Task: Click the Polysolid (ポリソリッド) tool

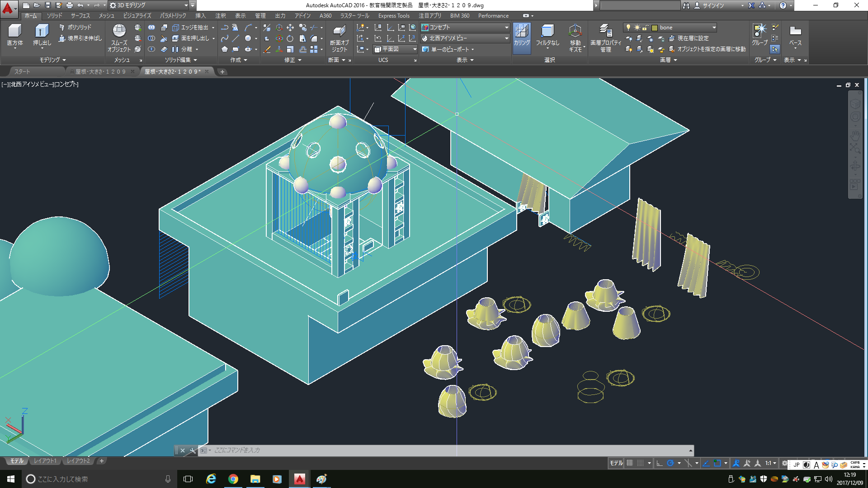Action: point(75,28)
